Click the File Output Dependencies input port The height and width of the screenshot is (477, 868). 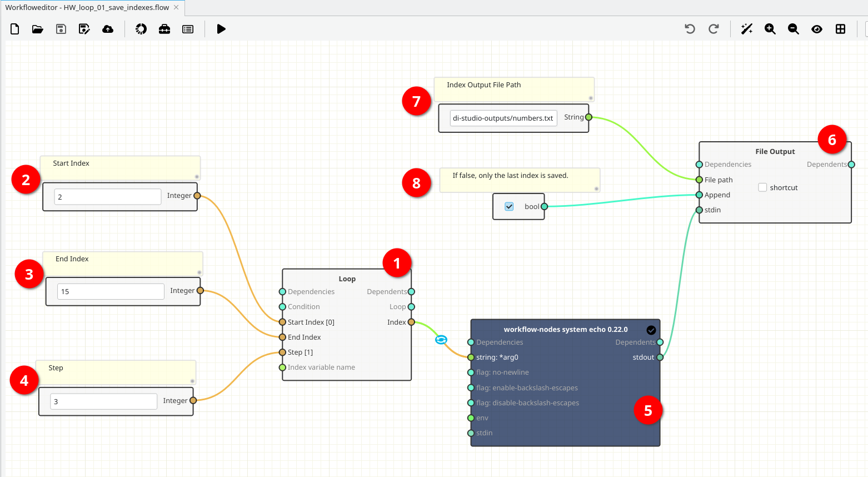(x=699, y=164)
